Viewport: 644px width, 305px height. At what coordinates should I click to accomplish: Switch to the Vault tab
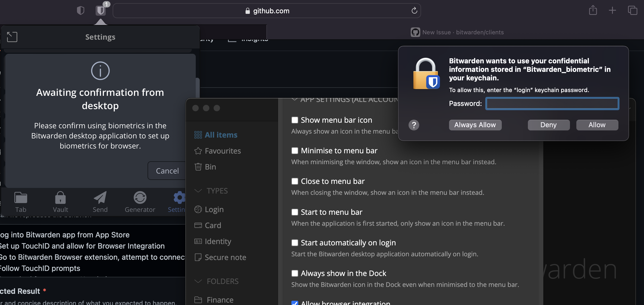pyautogui.click(x=60, y=201)
